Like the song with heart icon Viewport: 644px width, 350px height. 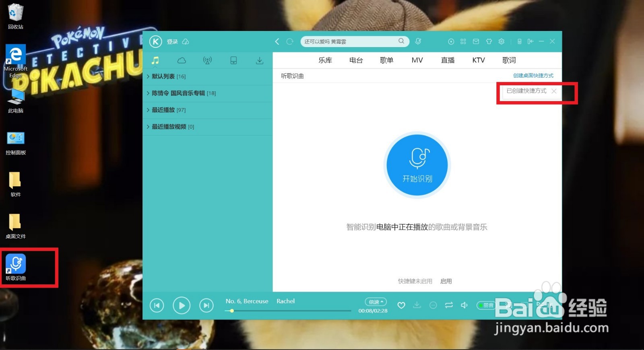point(401,305)
